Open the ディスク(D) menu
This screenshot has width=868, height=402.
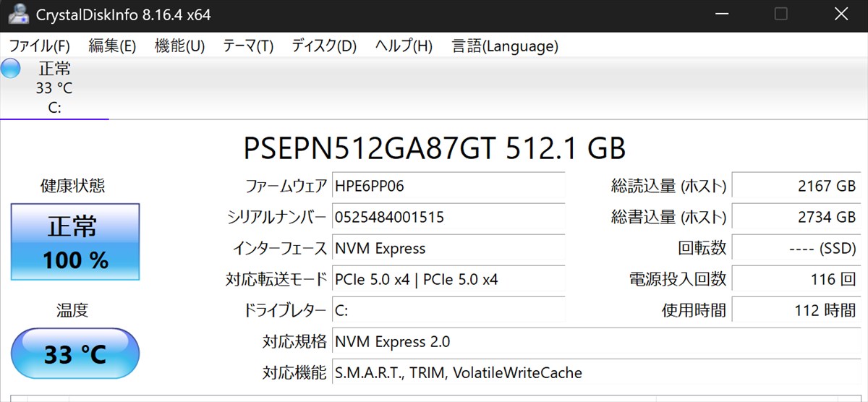coord(324,46)
